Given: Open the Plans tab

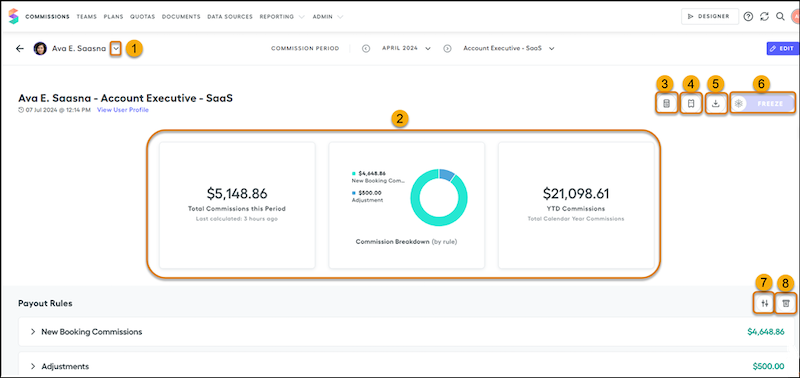Looking at the screenshot, I should [113, 16].
